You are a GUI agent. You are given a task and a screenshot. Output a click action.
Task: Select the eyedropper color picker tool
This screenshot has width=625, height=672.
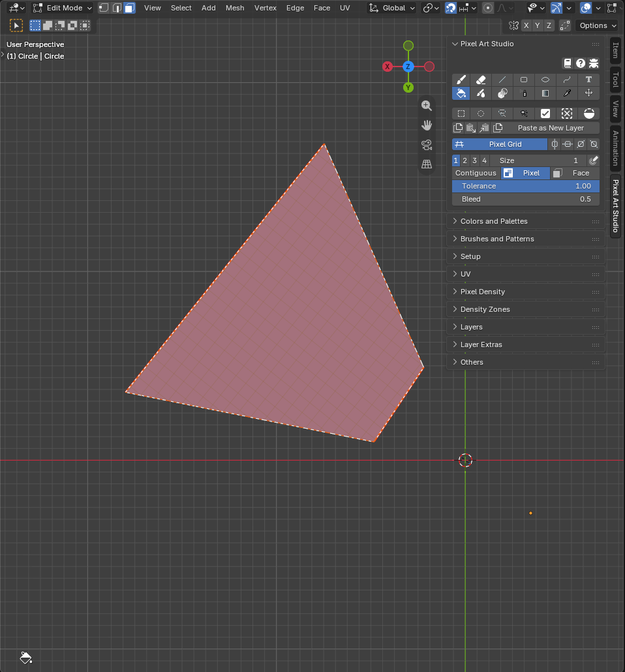point(567,93)
